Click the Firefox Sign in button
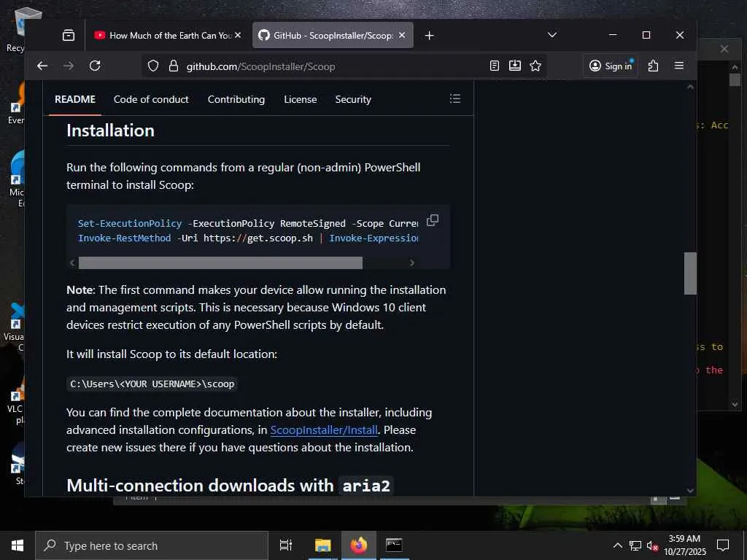The height and width of the screenshot is (560, 747). tap(611, 66)
